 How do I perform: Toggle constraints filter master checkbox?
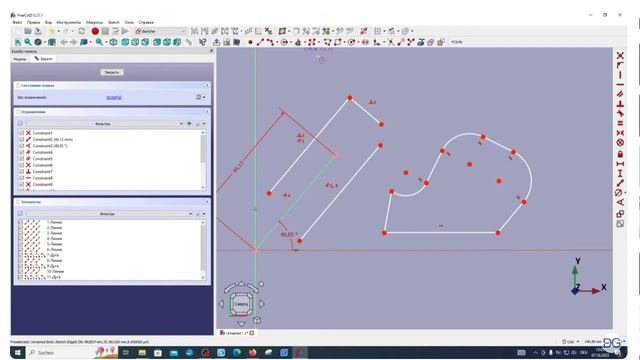click(x=20, y=123)
